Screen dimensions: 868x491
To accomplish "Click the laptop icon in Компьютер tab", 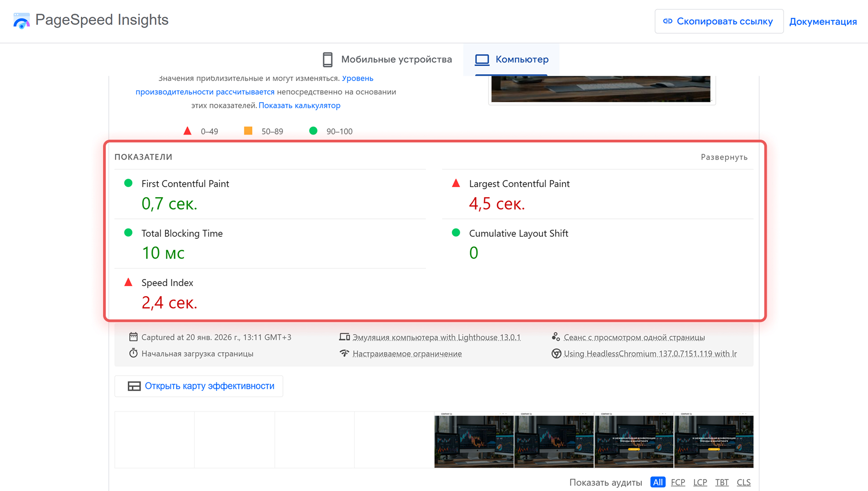I will coord(482,60).
